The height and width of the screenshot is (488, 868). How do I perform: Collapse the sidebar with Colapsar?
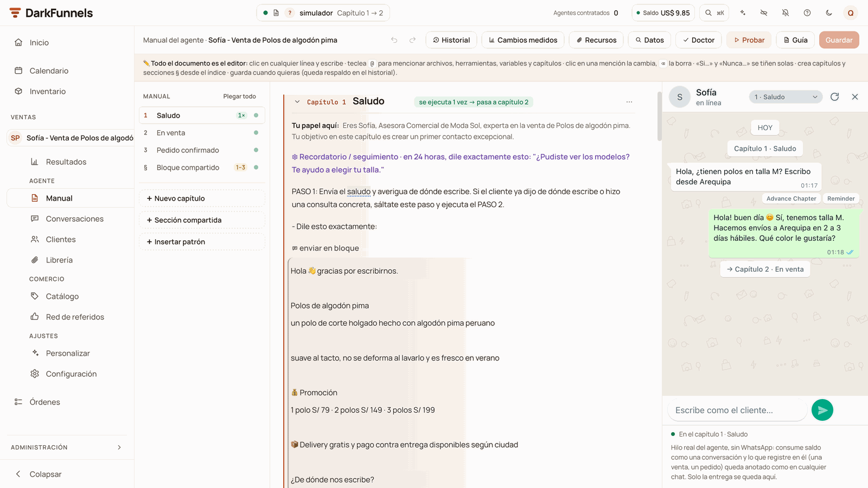pyautogui.click(x=67, y=474)
